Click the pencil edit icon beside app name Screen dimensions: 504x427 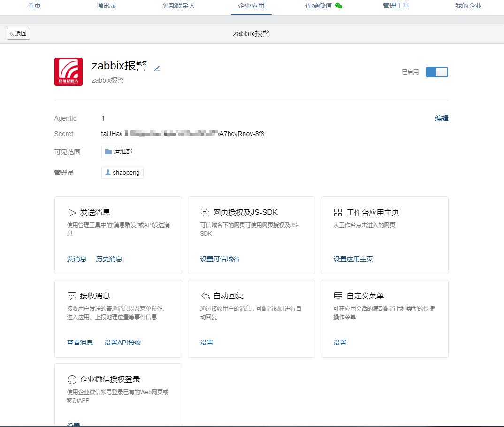pos(157,69)
